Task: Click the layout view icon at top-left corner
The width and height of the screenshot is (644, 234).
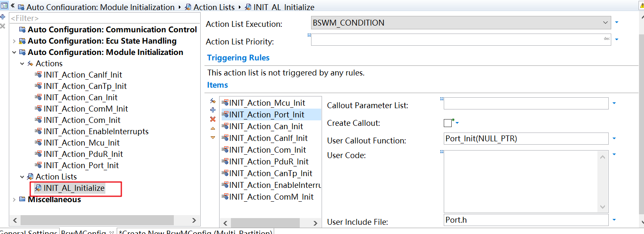Action: (5, 5)
